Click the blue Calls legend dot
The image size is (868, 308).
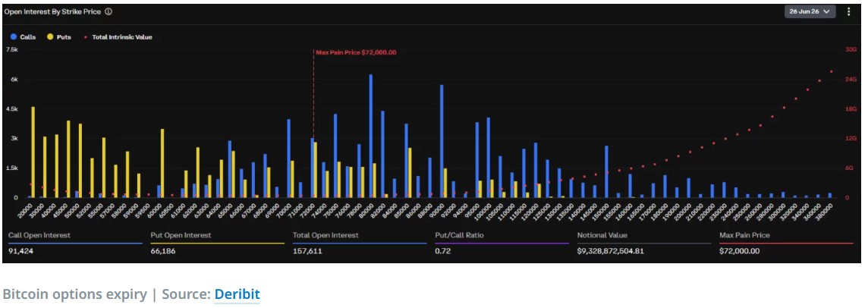click(14, 37)
